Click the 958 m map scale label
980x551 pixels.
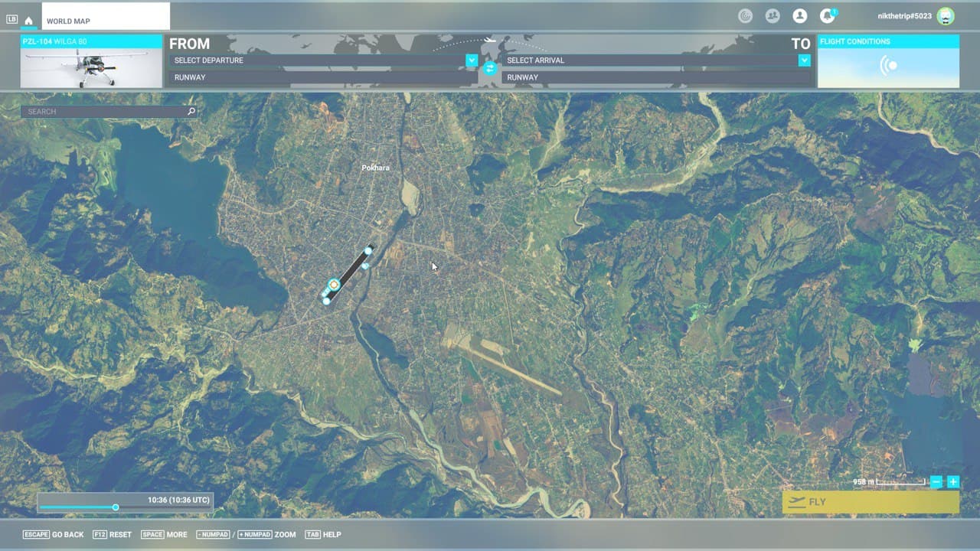(x=864, y=482)
